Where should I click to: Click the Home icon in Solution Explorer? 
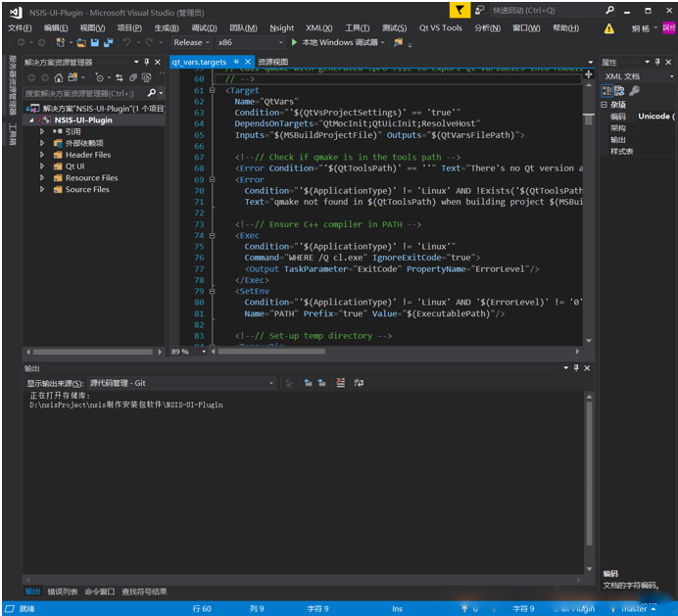pos(59,77)
